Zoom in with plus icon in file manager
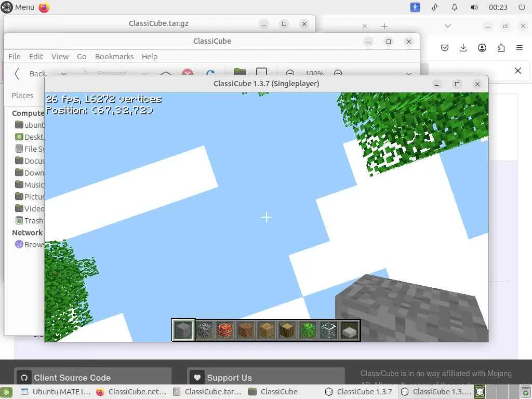532x399 pixels. [338, 73]
